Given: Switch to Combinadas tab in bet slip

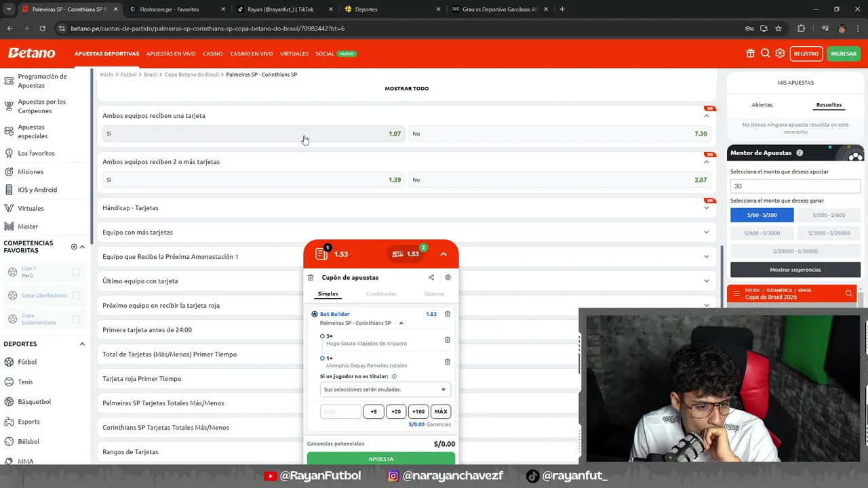Looking at the screenshot, I should click(x=381, y=293).
